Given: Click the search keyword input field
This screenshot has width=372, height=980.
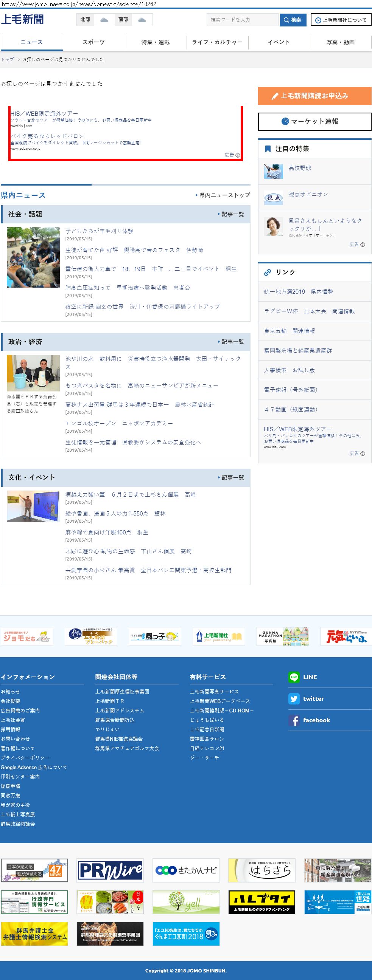Looking at the screenshot, I should [x=242, y=20].
